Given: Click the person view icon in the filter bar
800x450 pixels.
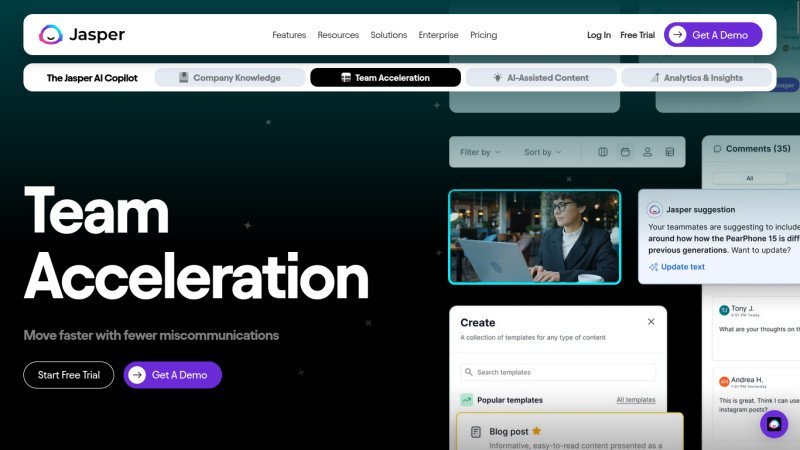Looking at the screenshot, I should click(647, 152).
